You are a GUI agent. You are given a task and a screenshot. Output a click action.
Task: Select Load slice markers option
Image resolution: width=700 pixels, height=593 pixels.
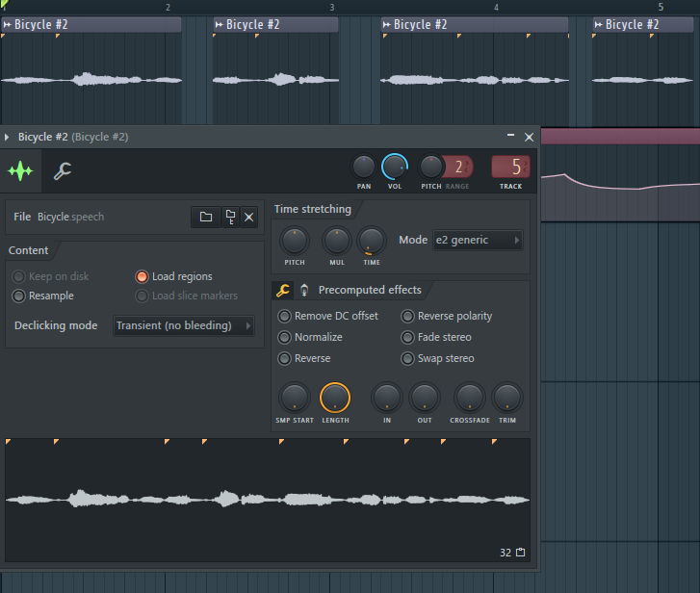click(187, 296)
